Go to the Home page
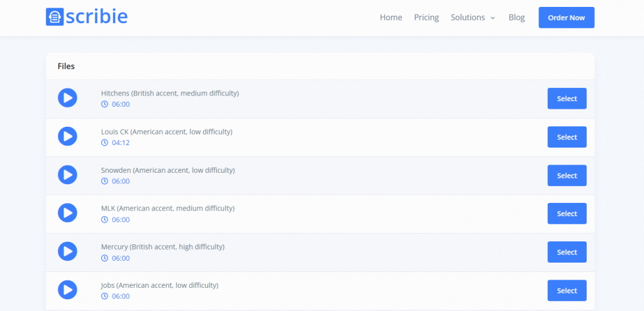Screen dimensions: 644x311 click(x=391, y=18)
